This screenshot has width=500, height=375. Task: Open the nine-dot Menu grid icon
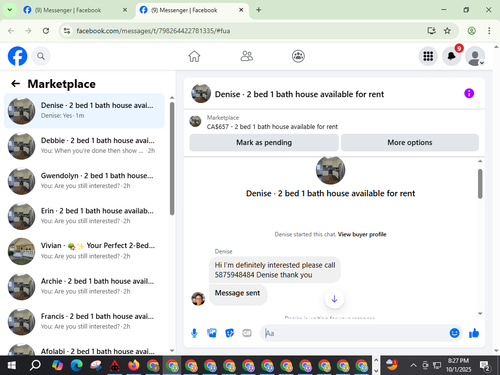(428, 56)
